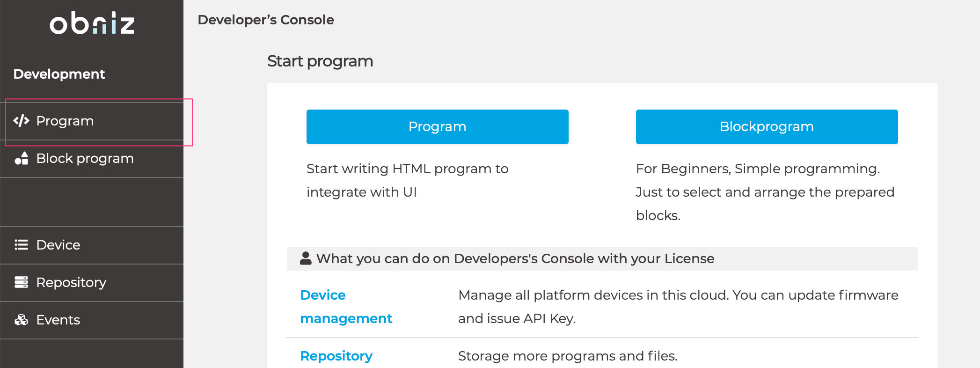Viewport: 980px width, 368px height.
Task: Click the code brackets icon beside Program
Action: click(22, 121)
